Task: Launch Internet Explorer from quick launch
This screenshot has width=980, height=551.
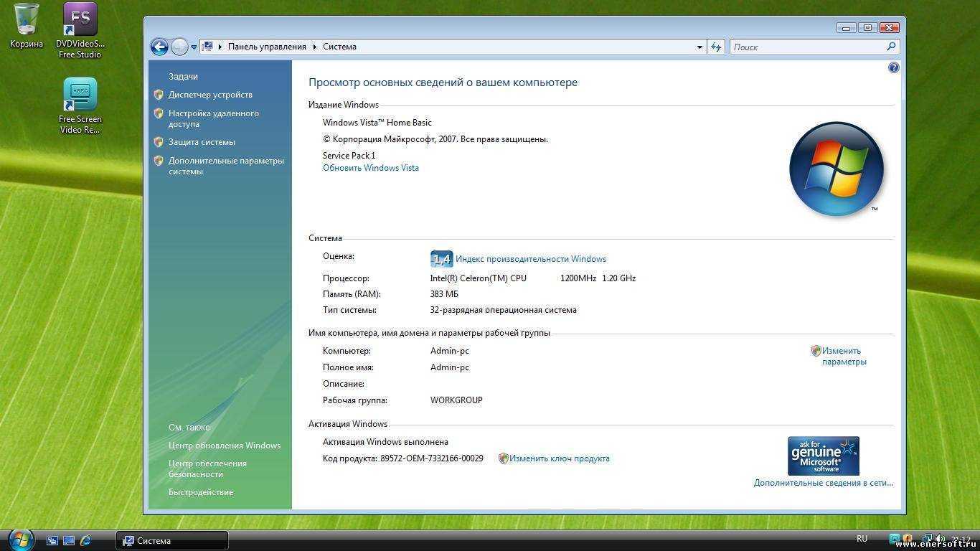Action: [85, 540]
